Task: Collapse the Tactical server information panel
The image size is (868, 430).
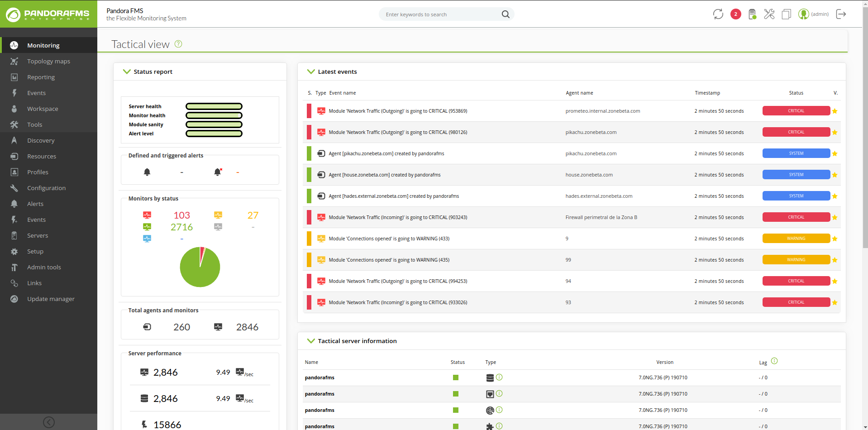Action: 311,341
